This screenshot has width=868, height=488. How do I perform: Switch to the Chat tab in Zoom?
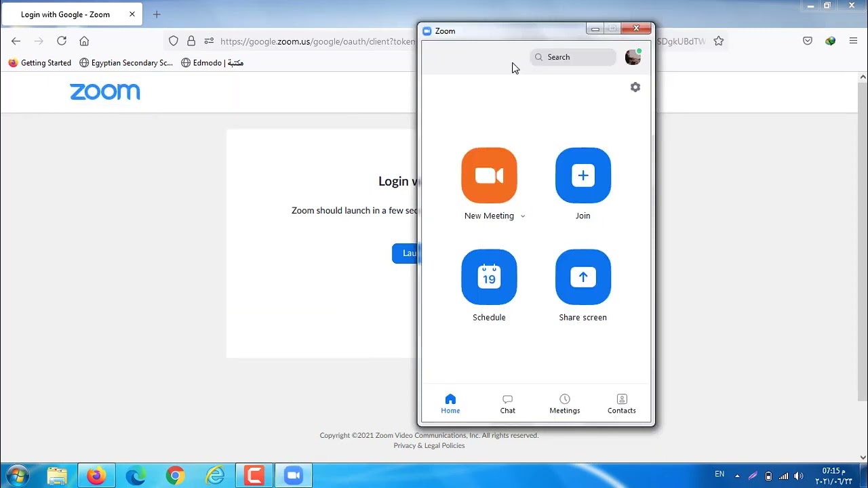point(508,404)
